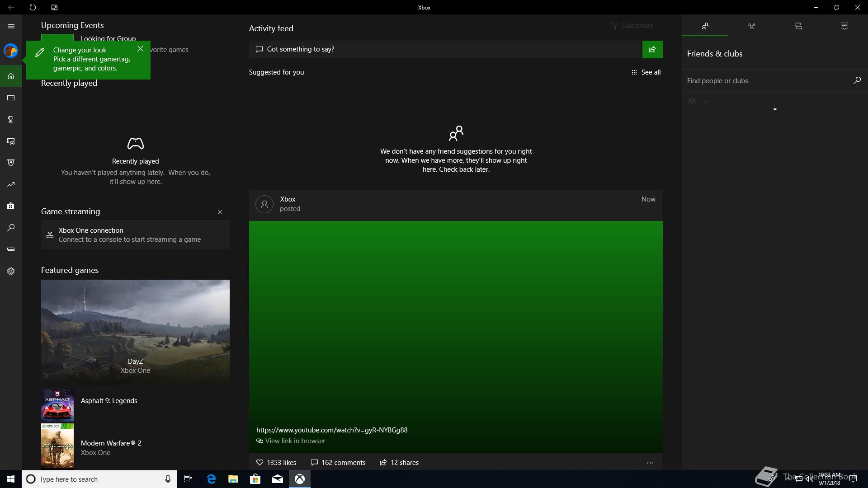
Task: Click the search magnifier in Friends & clubs
Action: [857, 80]
